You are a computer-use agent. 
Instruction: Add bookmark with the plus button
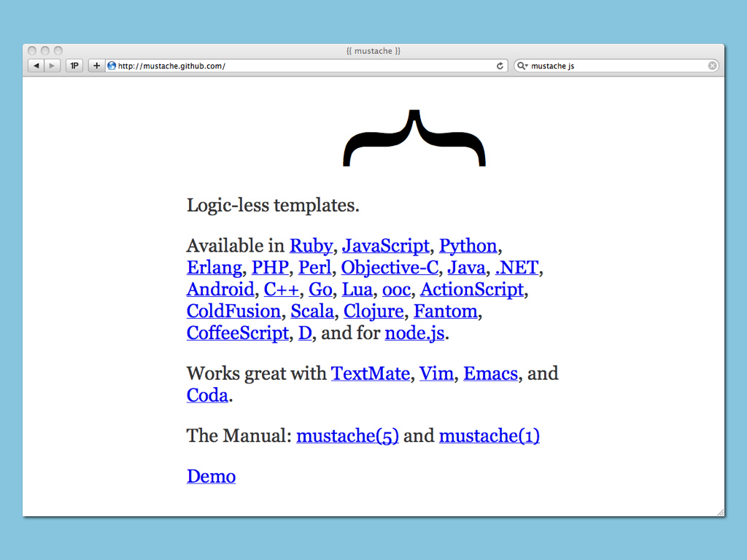point(96,66)
